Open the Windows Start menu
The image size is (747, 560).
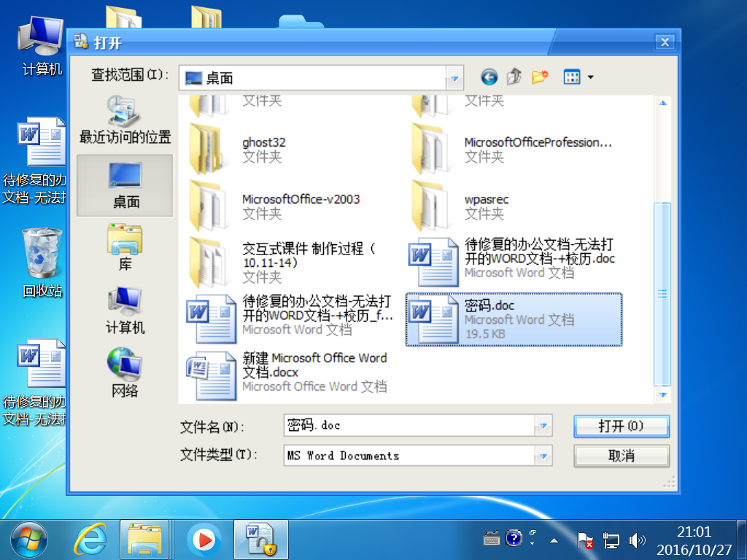click(x=29, y=540)
